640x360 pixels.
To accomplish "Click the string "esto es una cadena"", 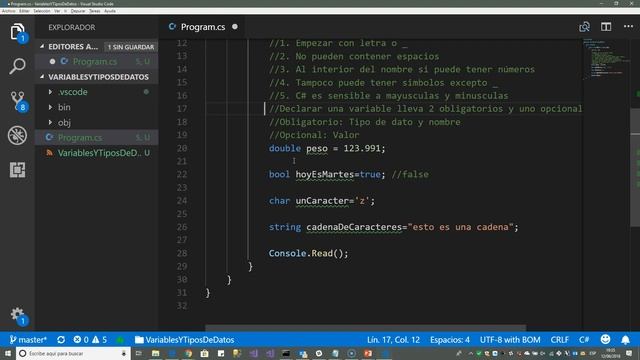I will (460, 227).
